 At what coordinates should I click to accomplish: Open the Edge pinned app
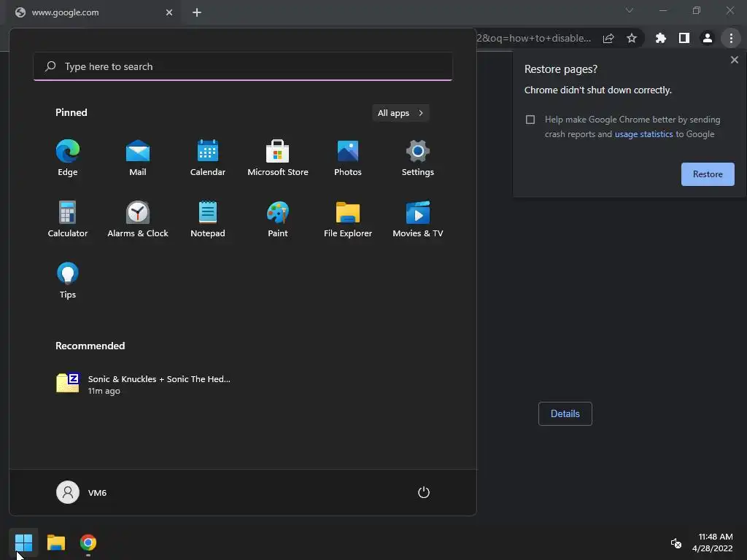point(68,157)
